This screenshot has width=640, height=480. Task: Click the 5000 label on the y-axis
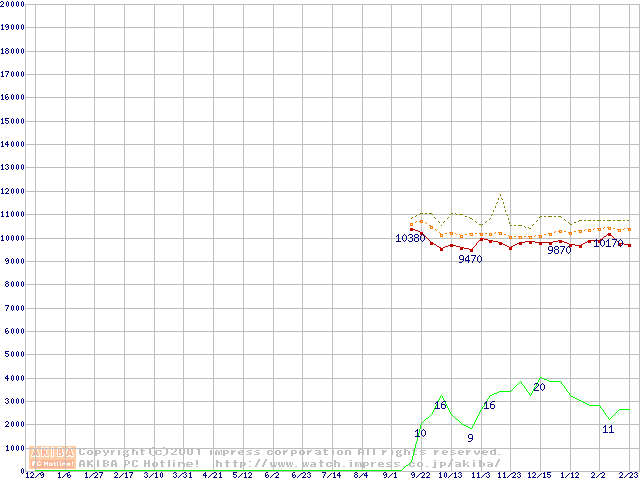pyautogui.click(x=14, y=354)
